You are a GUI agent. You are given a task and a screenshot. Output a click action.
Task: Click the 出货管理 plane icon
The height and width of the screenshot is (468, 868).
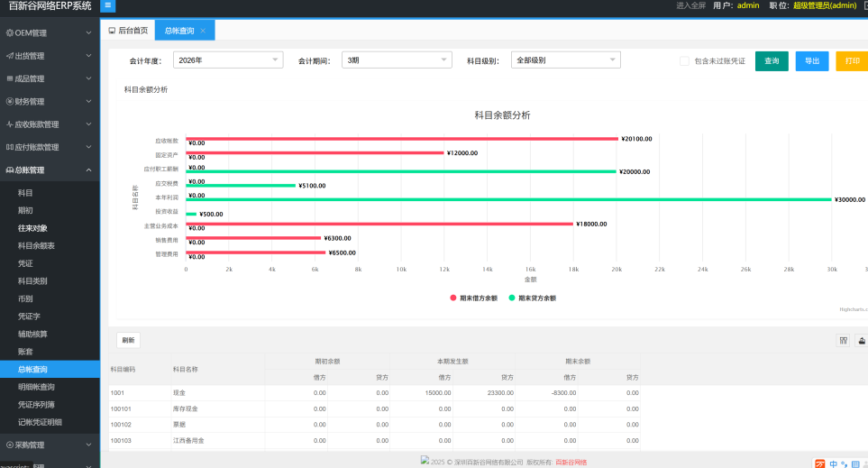point(9,56)
